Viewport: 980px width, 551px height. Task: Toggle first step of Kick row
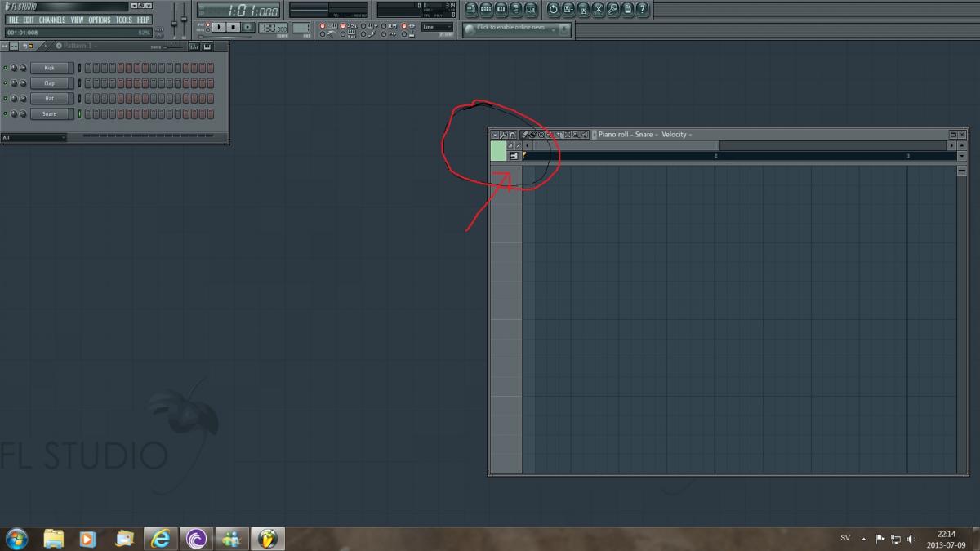[x=87, y=68]
